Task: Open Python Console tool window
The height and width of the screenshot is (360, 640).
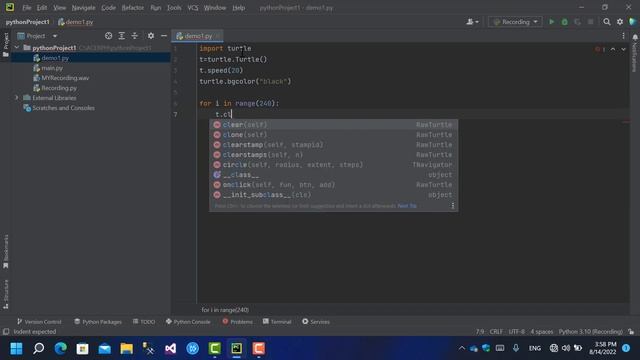Action: 188,322
